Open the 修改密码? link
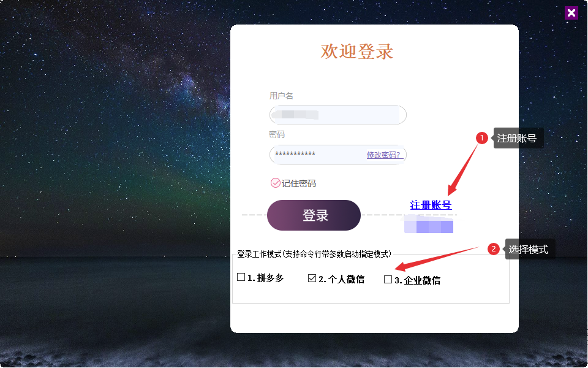Image resolution: width=588 pixels, height=368 pixels. coord(385,155)
